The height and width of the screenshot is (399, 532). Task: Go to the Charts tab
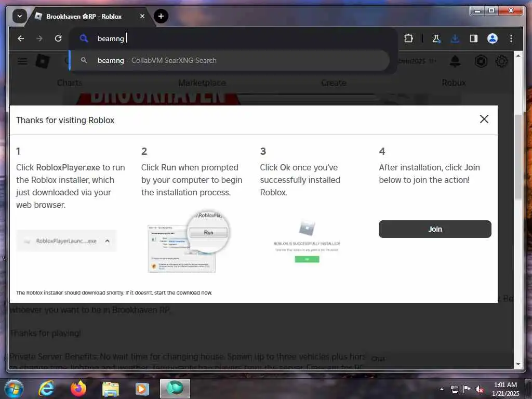coord(70,83)
